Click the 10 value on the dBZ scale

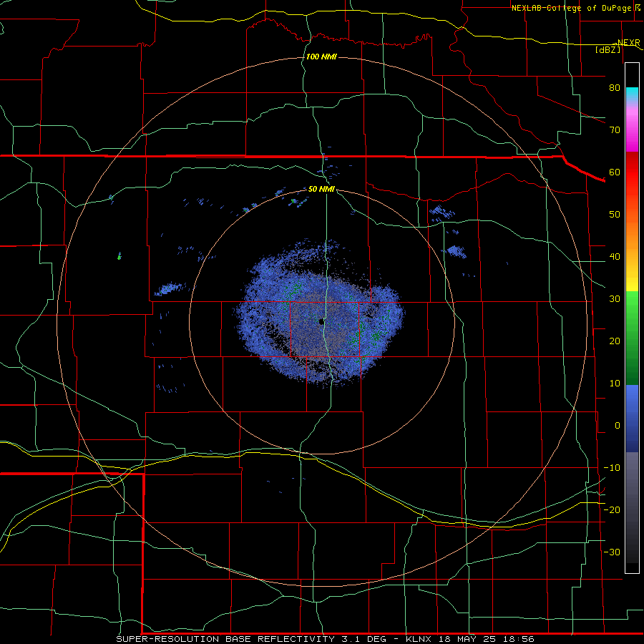pyautogui.click(x=615, y=384)
